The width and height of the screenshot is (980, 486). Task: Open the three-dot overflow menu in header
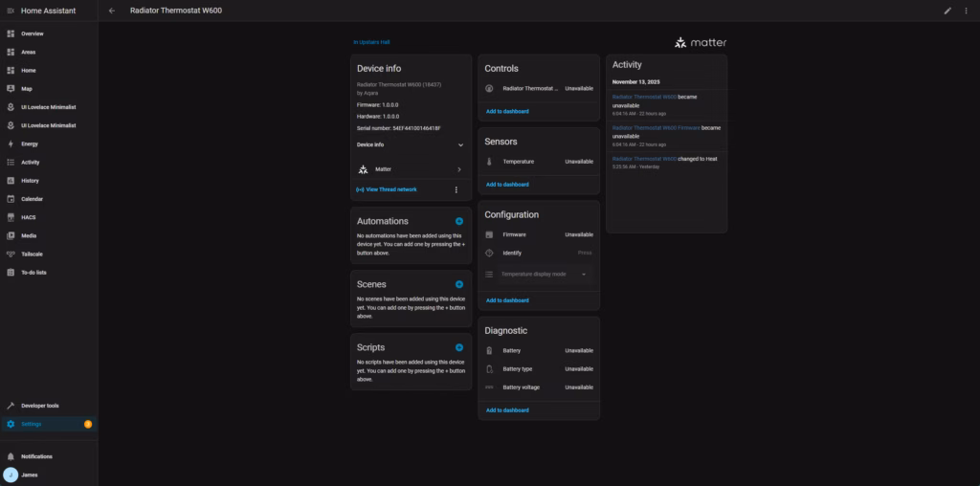coord(966,11)
